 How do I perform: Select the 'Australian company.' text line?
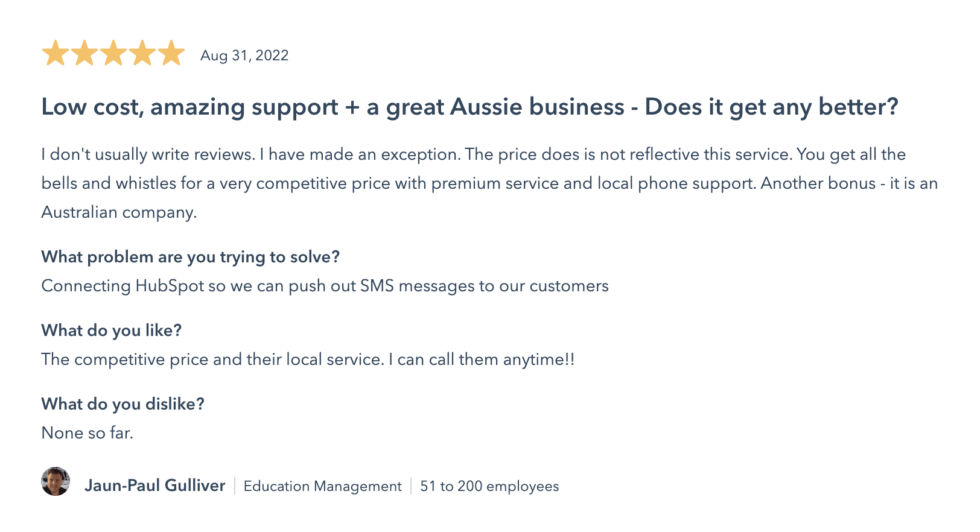click(x=119, y=212)
